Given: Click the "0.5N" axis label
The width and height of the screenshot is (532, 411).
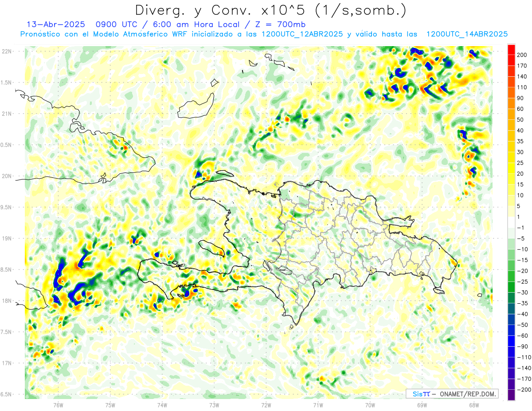Looking at the screenshot, I should point(6,145).
